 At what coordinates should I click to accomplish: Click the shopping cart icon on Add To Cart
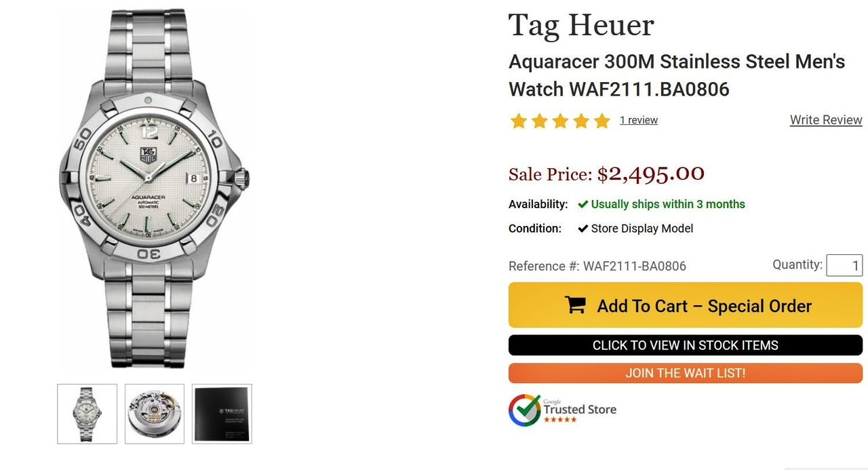click(575, 305)
